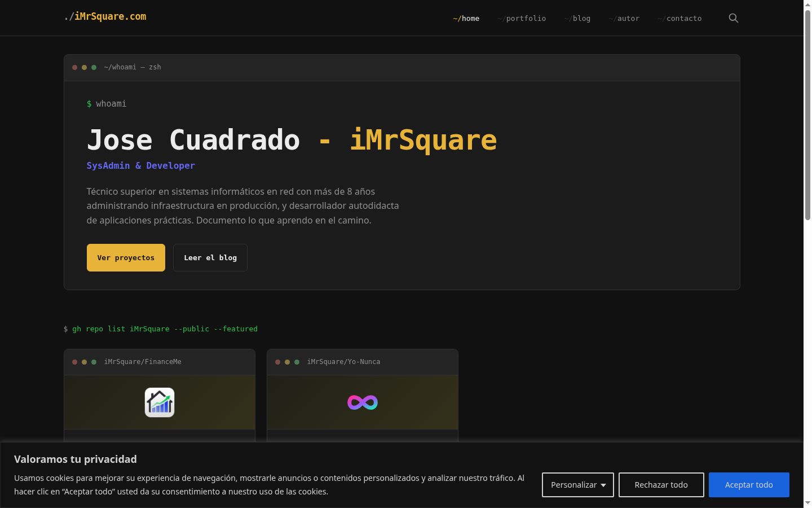
Task: Open the ~/portfolio nav item
Action: tap(522, 19)
